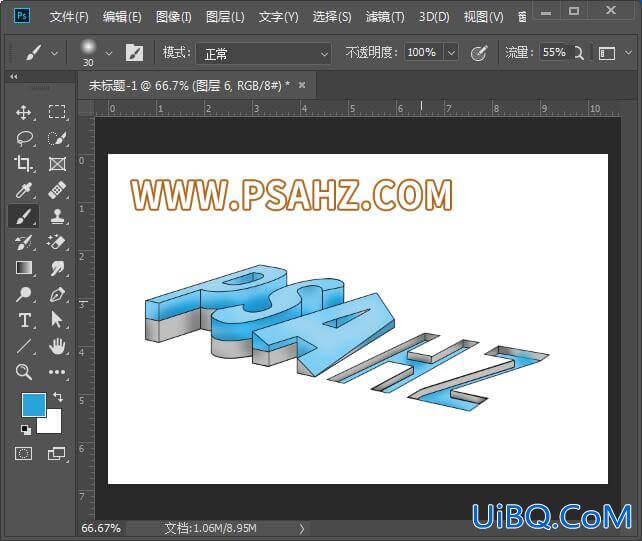
Task: Toggle the brush settings panel
Action: pyautogui.click(x=134, y=53)
